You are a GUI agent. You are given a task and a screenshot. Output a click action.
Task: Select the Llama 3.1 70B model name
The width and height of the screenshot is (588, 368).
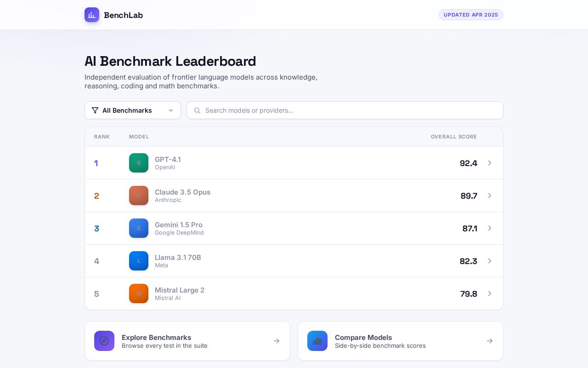[x=178, y=257]
